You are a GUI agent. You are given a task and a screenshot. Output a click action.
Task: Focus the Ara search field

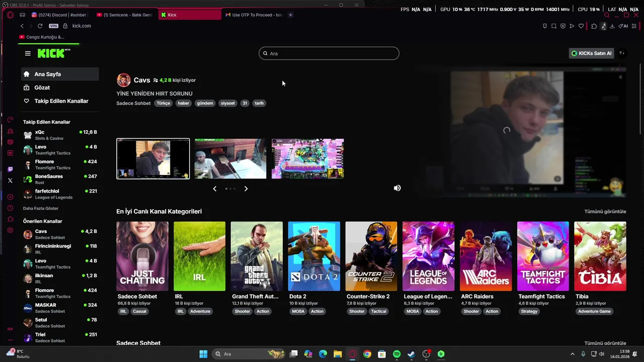pyautogui.click(x=329, y=53)
